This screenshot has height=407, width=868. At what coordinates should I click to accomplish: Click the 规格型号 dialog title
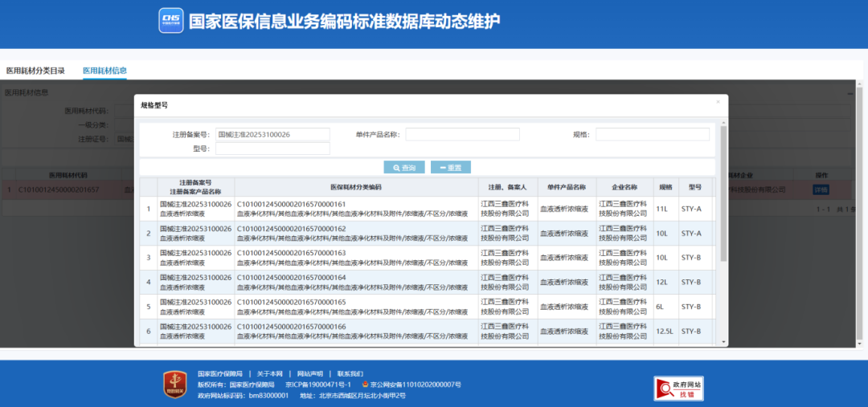point(154,104)
